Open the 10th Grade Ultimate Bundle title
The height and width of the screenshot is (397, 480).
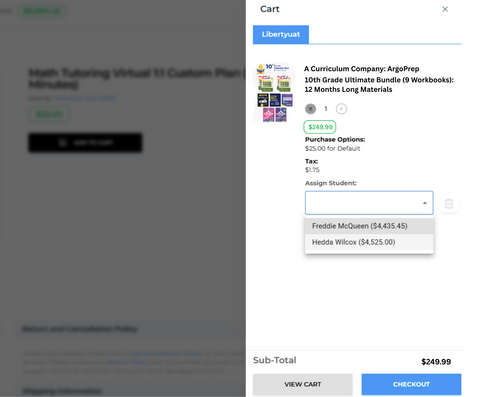pyautogui.click(x=379, y=85)
